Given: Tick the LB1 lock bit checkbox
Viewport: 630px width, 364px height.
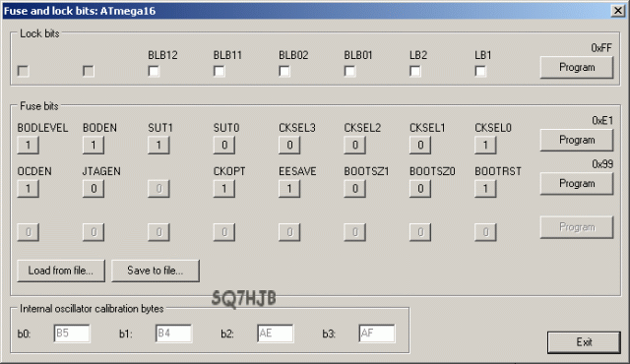Looking at the screenshot, I should pos(480,72).
